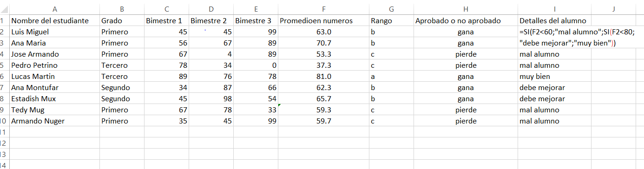The width and height of the screenshot is (644, 169).
Task: Select the Promedioen numeros header cell
Action: coord(323,21)
